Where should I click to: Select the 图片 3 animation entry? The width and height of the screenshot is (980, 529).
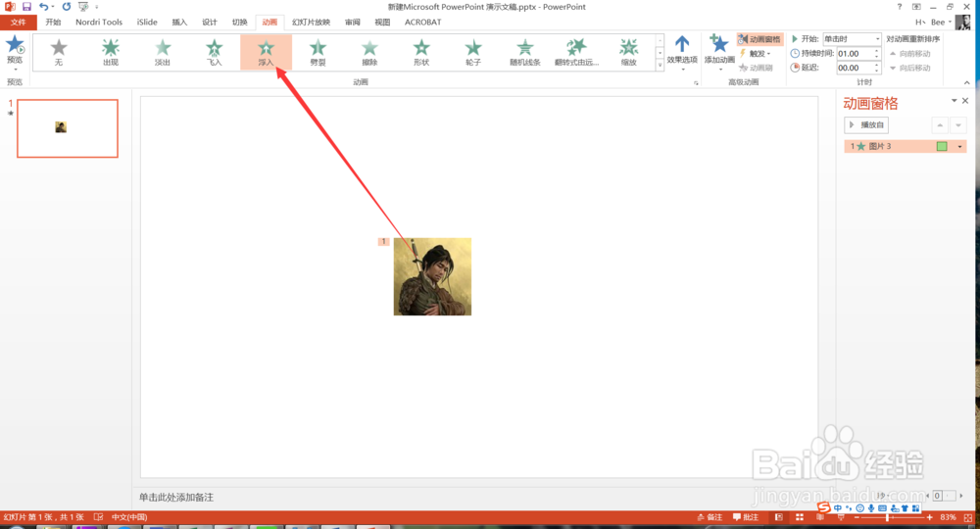tap(905, 146)
